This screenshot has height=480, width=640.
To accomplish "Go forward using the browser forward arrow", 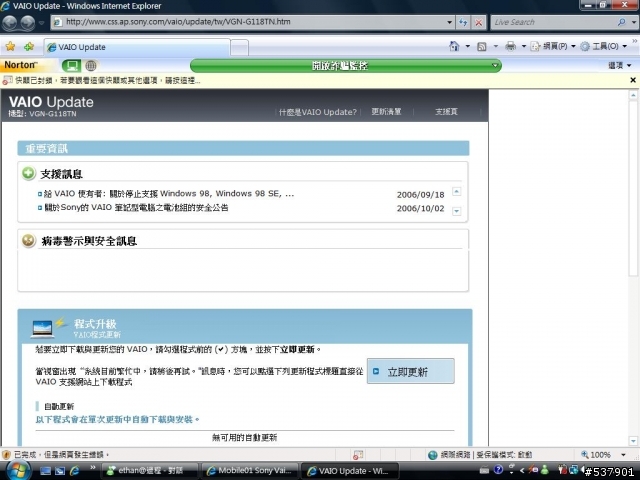I will (x=27, y=22).
